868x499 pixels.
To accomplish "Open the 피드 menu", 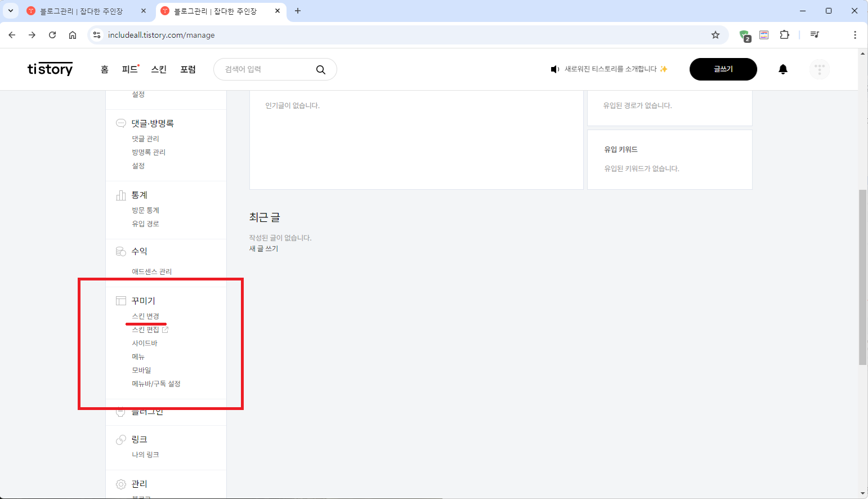I will 130,69.
